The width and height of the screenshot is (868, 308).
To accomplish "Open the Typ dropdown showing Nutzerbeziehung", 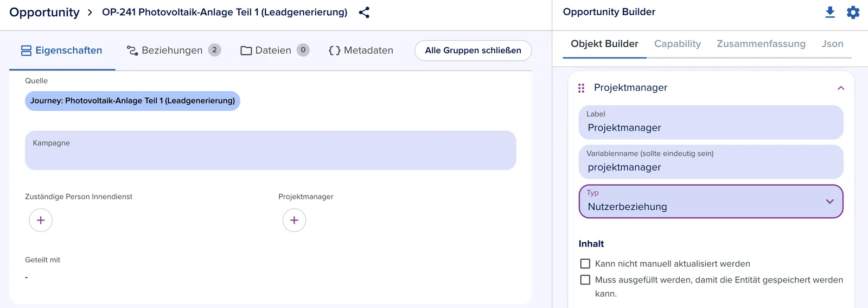I will [711, 202].
